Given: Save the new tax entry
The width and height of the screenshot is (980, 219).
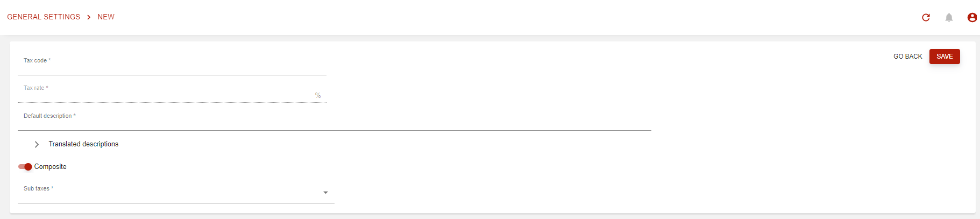Looking at the screenshot, I should 944,56.
